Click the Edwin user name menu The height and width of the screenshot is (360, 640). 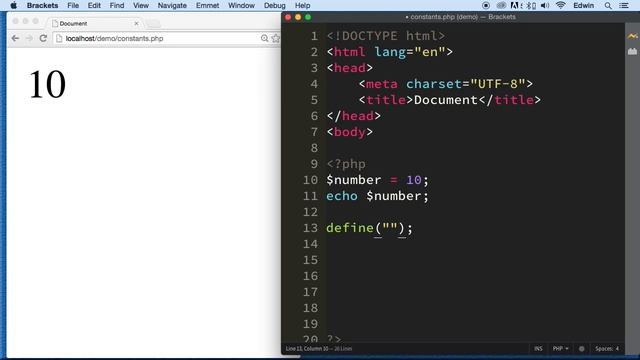[x=584, y=6]
